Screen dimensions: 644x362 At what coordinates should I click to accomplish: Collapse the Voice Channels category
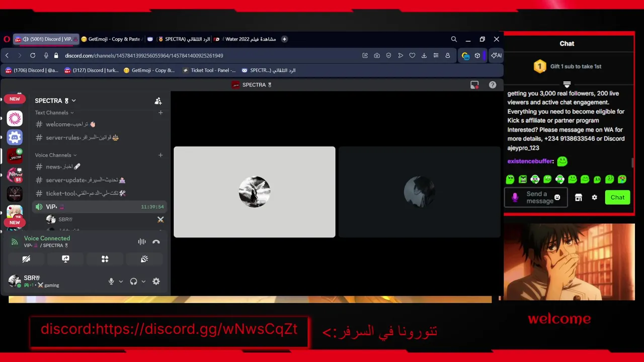coord(56,155)
